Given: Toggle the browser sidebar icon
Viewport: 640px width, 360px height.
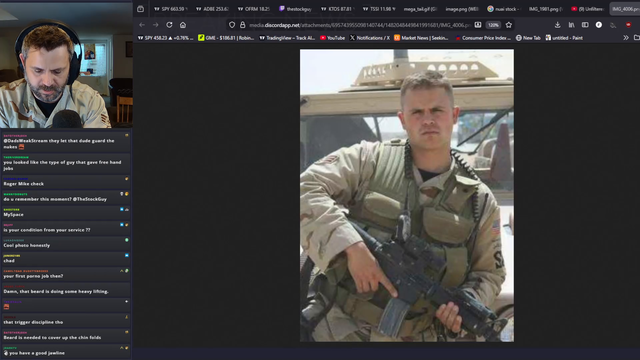Looking at the screenshot, I should pyautogui.click(x=585, y=25).
